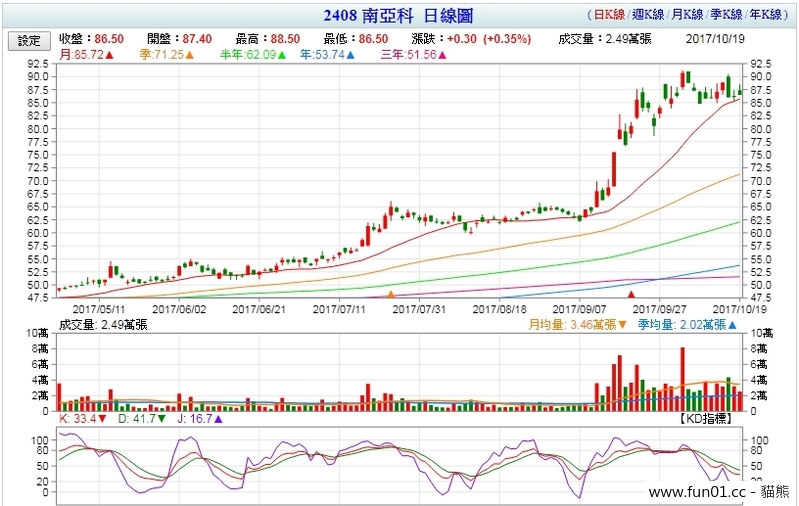Screen dimensions: 799x506
Task: Toggle the J: 16.7 indicator arrow
Action: click(218, 419)
